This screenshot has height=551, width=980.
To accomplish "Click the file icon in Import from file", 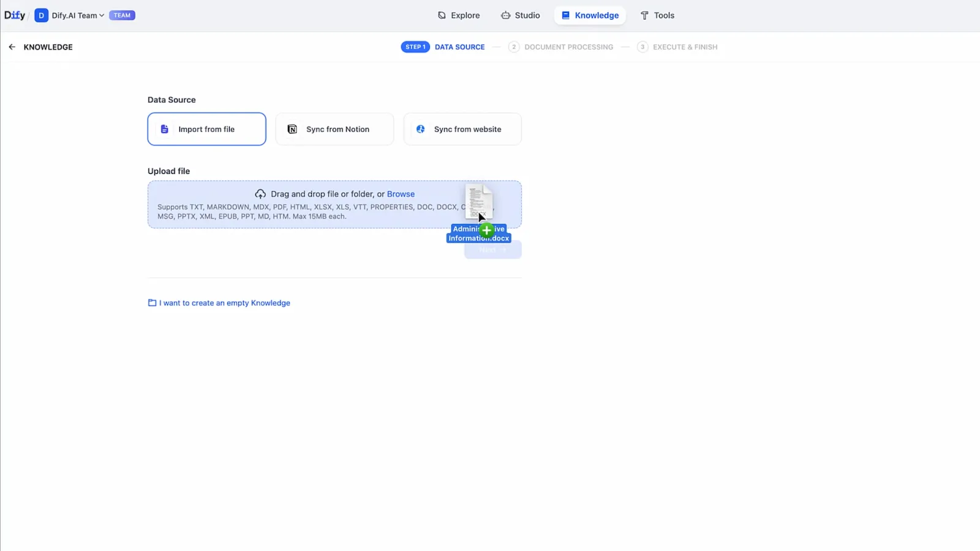I will pos(164,129).
